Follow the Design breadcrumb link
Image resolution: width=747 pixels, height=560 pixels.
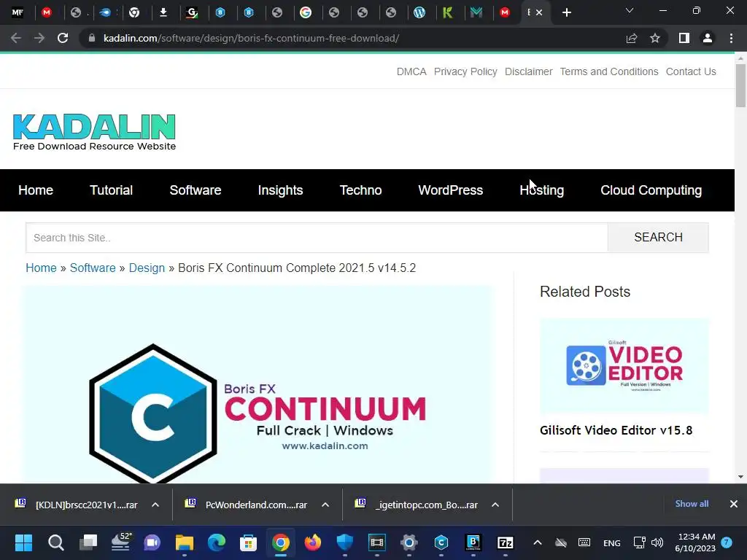pyautogui.click(x=147, y=268)
